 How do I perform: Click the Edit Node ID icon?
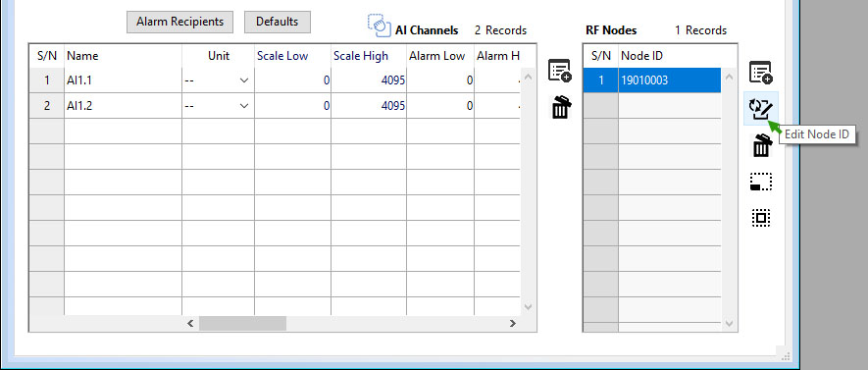pos(761,109)
